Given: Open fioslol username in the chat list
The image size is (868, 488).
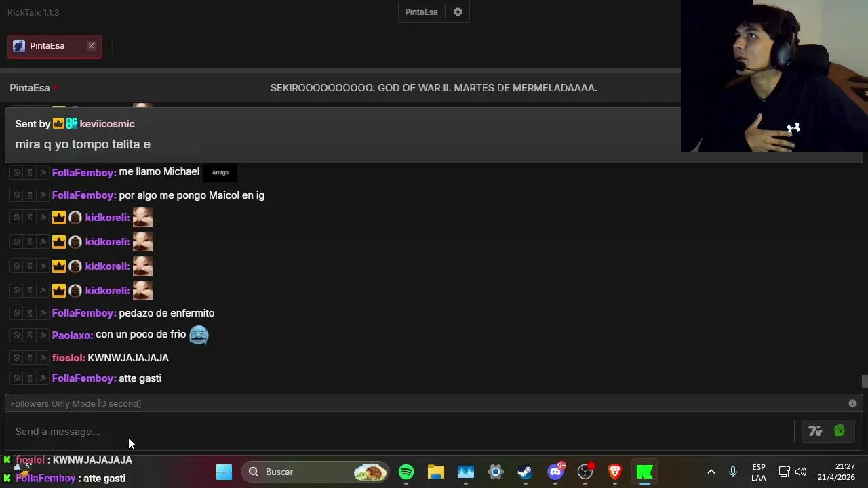Looking at the screenshot, I should [68, 358].
